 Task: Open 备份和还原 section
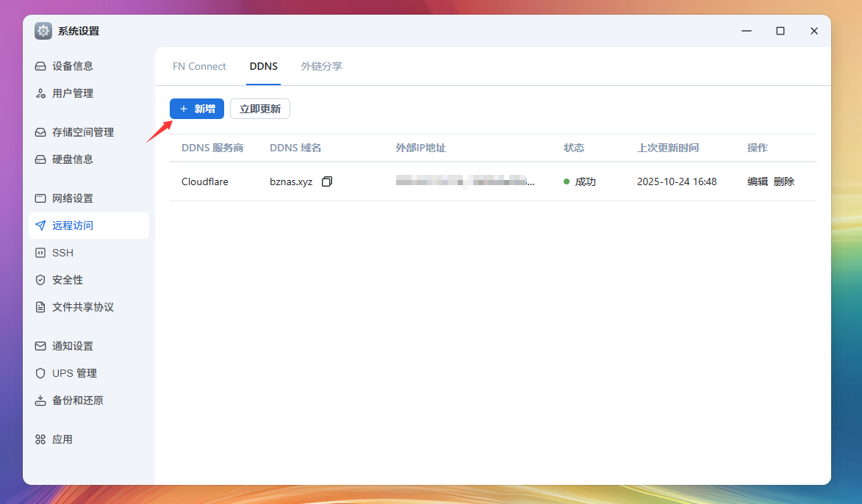77,400
